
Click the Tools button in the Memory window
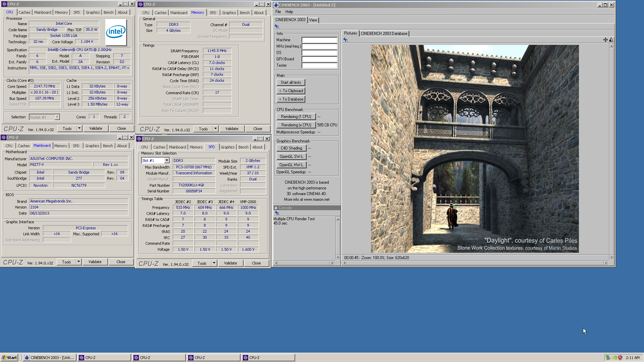(203, 129)
